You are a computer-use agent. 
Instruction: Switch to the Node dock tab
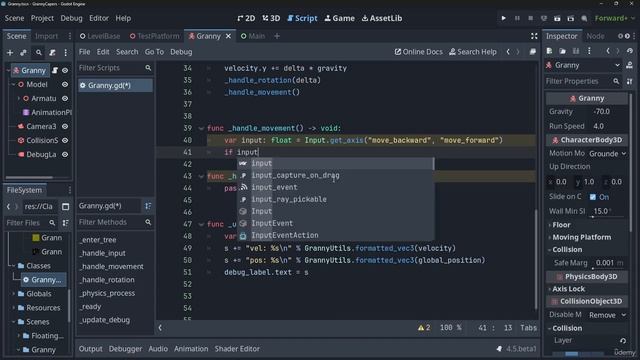(x=595, y=36)
